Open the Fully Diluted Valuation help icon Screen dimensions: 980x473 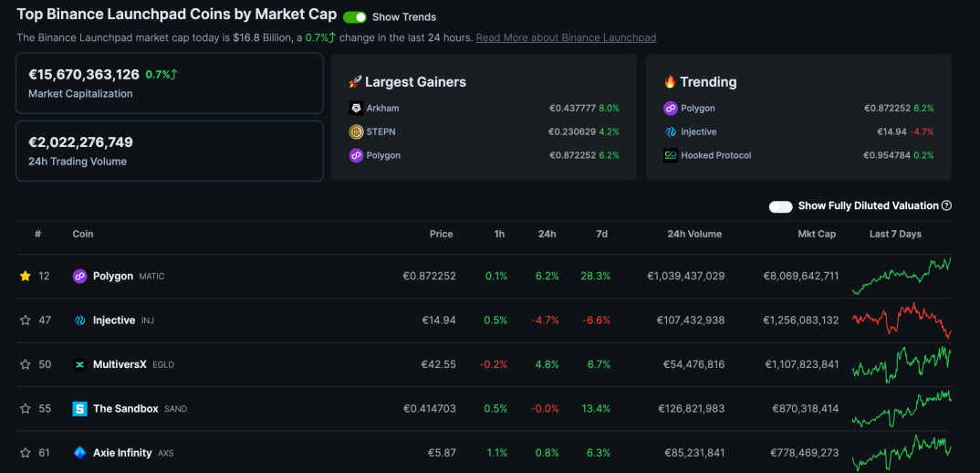[x=946, y=205]
